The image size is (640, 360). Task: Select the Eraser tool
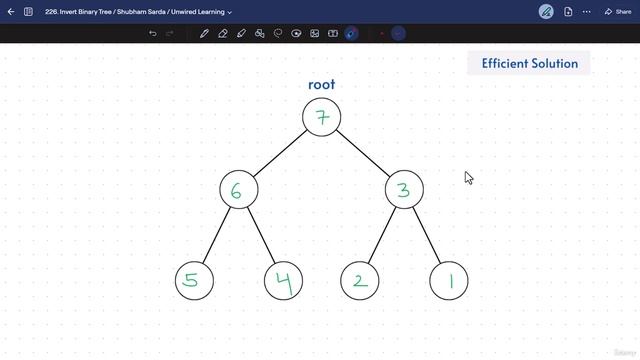tap(222, 33)
